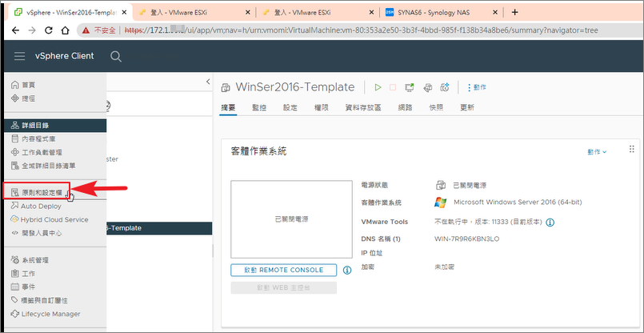Switch to the 更新 tab
The image size is (644, 333).
[467, 108]
